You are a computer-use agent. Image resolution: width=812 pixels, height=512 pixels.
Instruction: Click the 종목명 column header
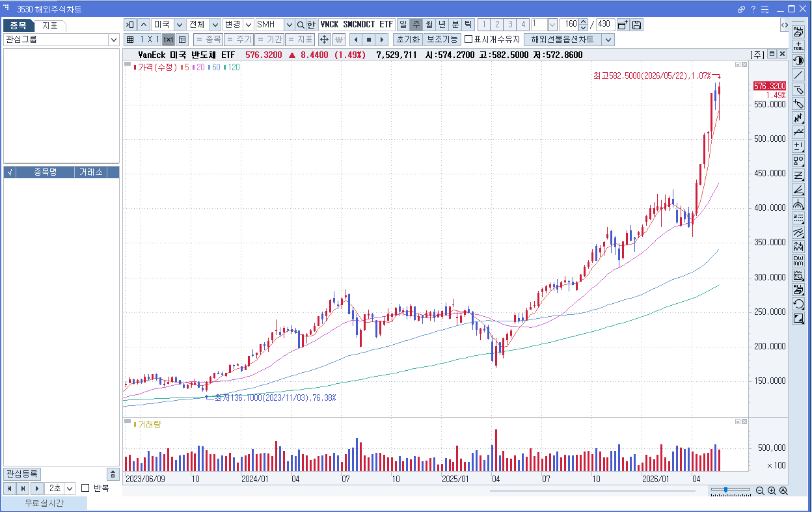[x=45, y=172]
